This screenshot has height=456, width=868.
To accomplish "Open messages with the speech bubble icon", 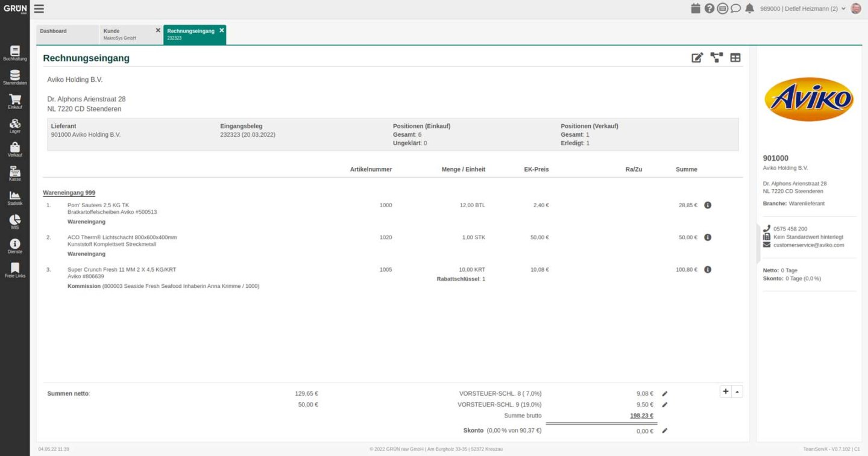I will point(735,8).
